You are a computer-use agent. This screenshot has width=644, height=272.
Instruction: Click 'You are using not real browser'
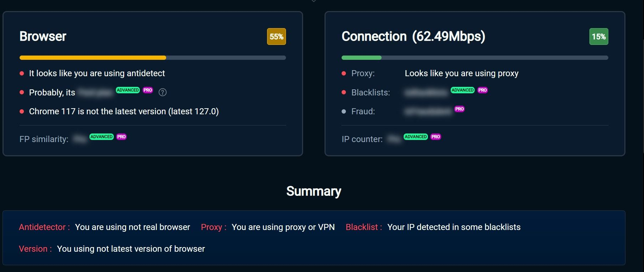click(132, 227)
